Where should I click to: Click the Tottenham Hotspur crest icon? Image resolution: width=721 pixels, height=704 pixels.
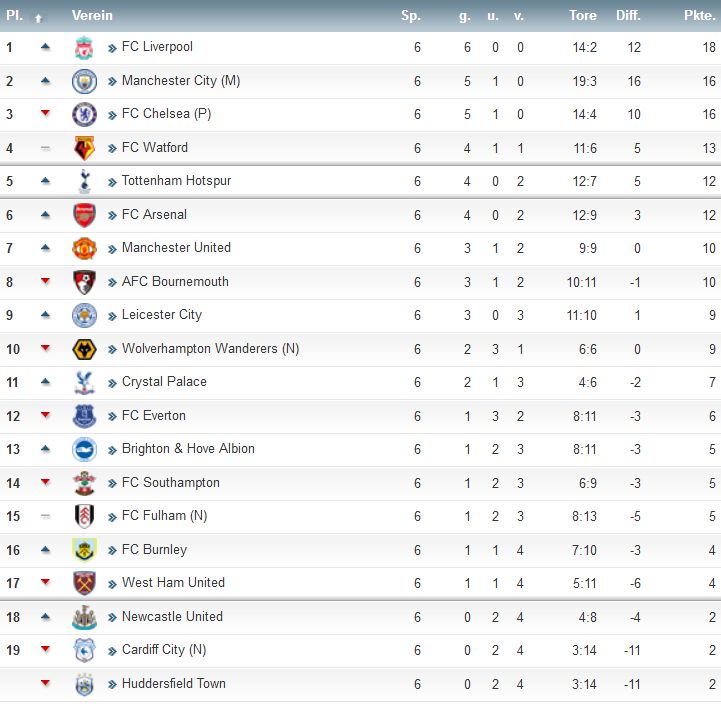(84, 181)
